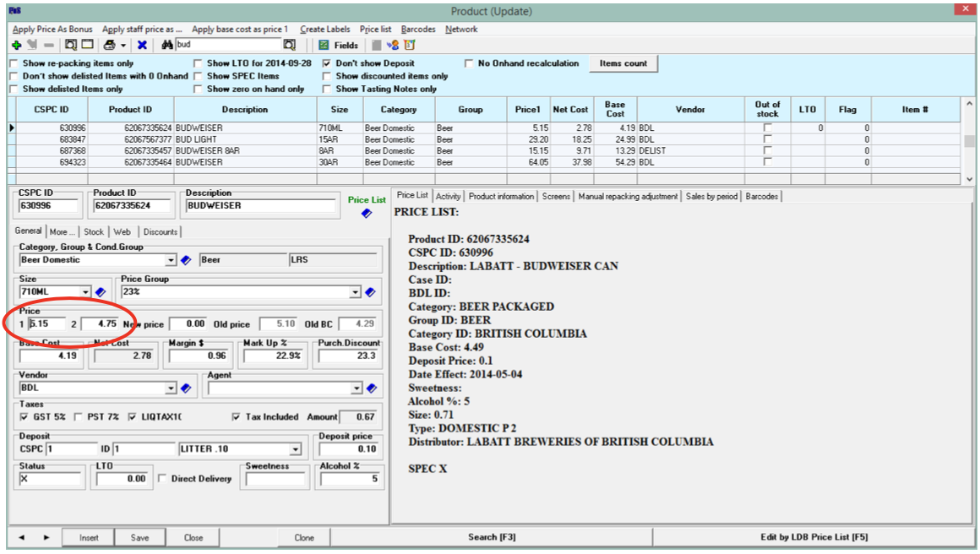The image size is (980, 554).
Task: Click the Save button
Action: [x=140, y=537]
